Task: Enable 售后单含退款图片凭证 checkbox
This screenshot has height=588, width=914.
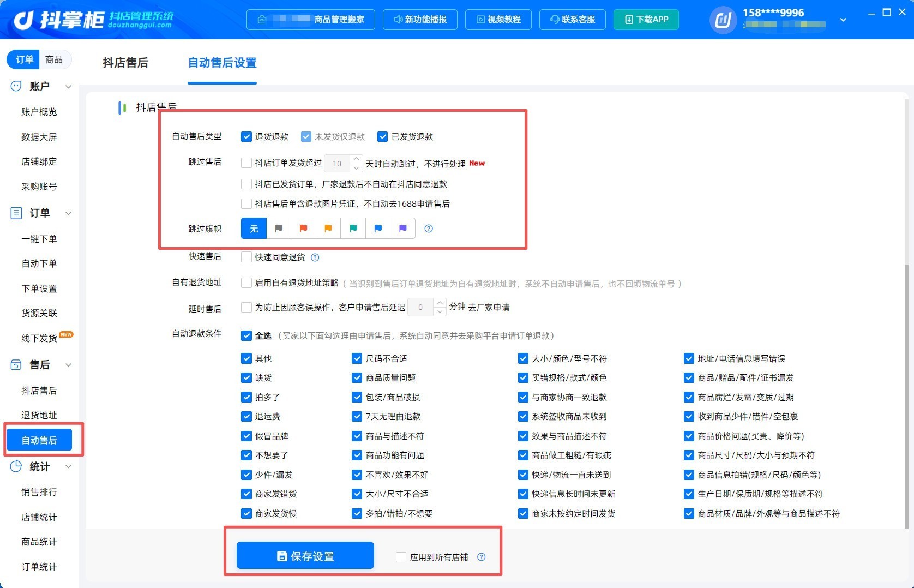Action: (246, 203)
